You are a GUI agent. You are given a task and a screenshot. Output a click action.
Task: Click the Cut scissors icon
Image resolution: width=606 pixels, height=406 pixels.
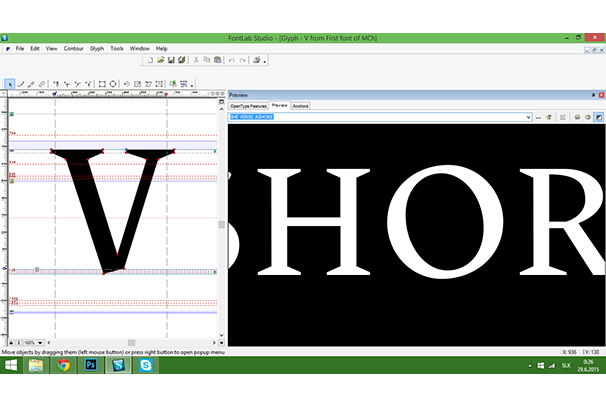(x=195, y=60)
